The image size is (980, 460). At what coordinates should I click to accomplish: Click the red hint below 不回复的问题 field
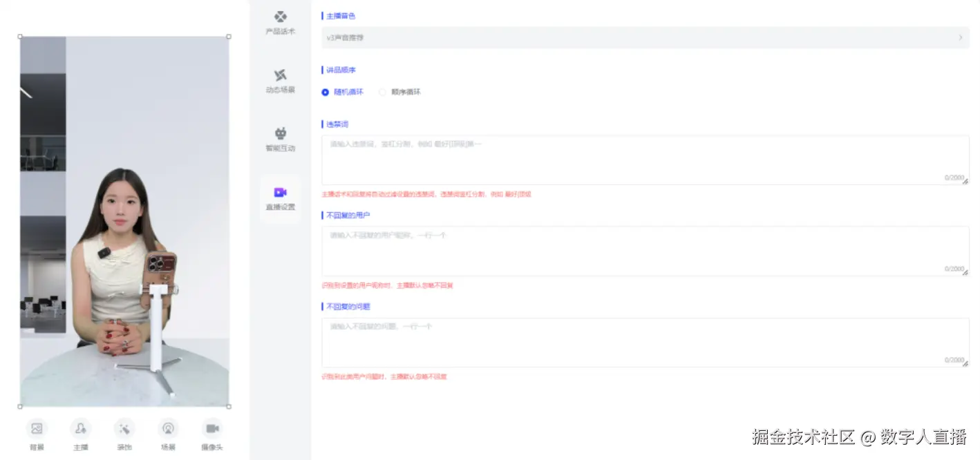click(384, 376)
